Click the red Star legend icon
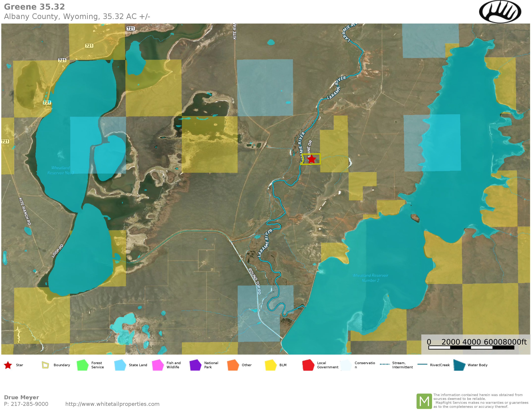Screen dimensions: 532x411 pos(8,365)
